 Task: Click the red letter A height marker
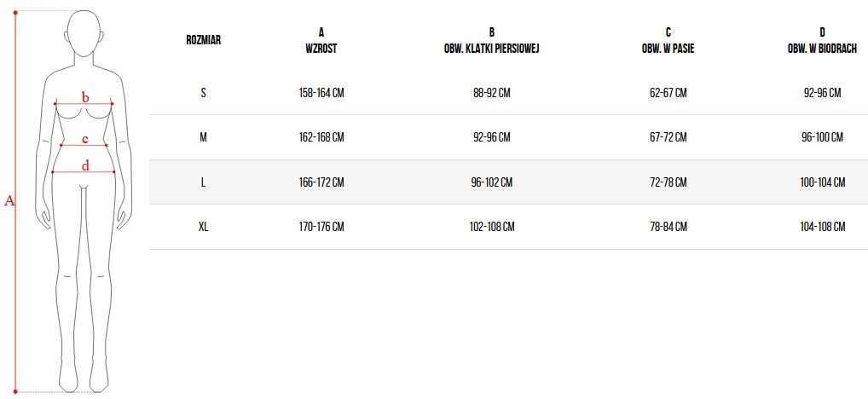coord(10,201)
